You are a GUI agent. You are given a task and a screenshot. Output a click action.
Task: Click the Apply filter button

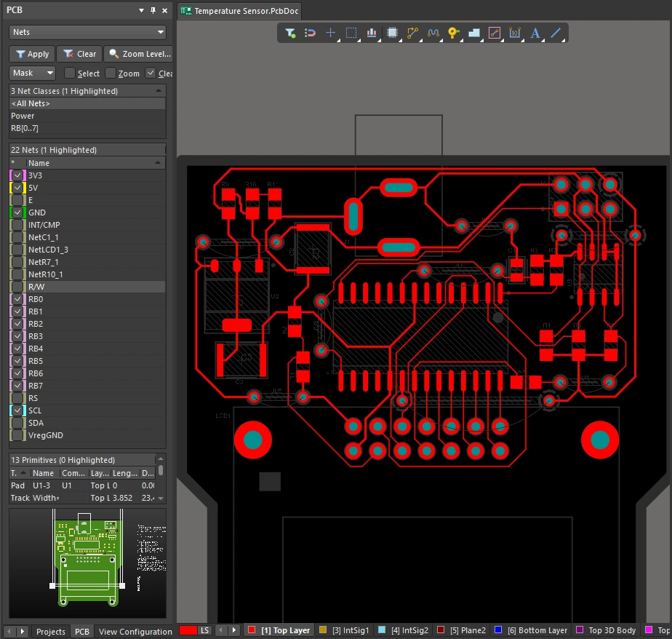[x=32, y=54]
